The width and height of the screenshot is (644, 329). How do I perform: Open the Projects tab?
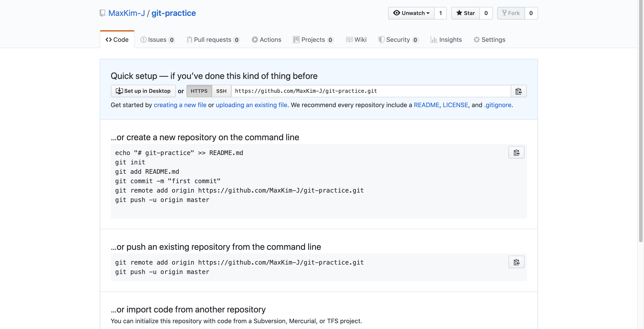(313, 40)
